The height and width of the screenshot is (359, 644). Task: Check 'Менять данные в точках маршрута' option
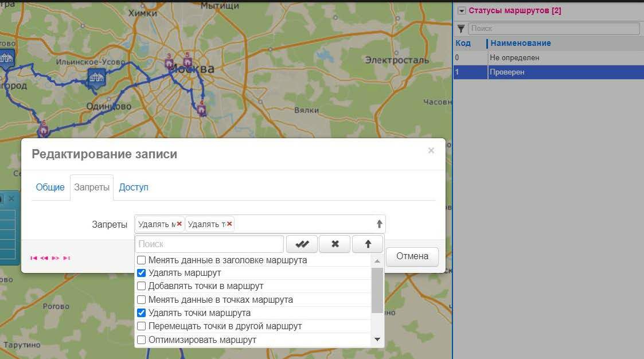click(x=141, y=299)
